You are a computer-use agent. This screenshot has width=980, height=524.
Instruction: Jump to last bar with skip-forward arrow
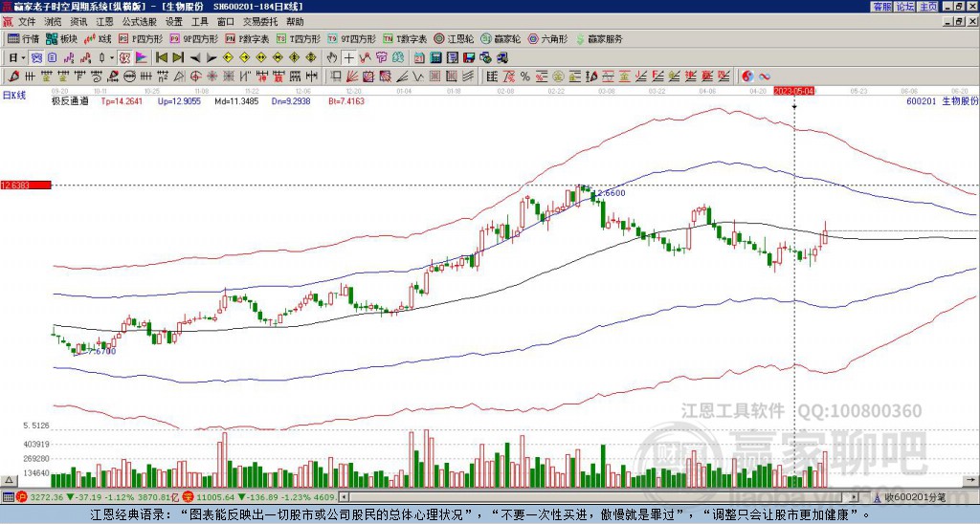(x=178, y=58)
